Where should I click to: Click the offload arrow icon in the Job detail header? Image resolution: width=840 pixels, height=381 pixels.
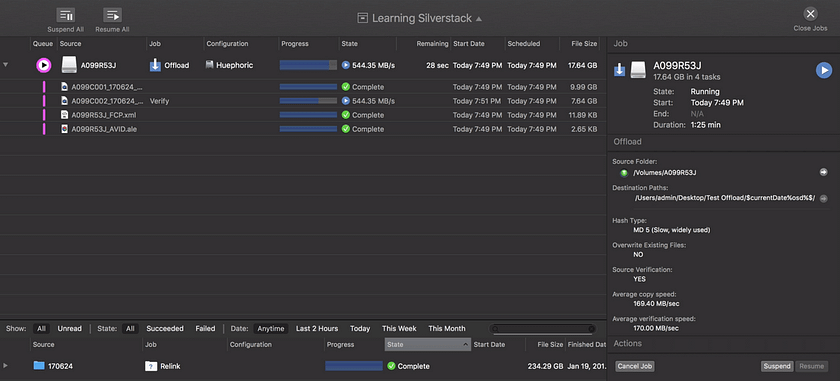point(619,70)
